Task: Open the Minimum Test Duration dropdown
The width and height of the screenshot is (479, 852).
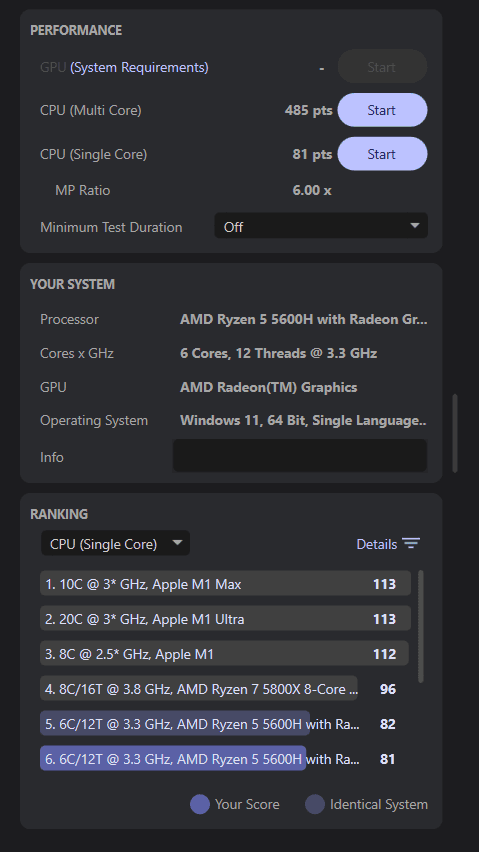Action: (x=321, y=226)
